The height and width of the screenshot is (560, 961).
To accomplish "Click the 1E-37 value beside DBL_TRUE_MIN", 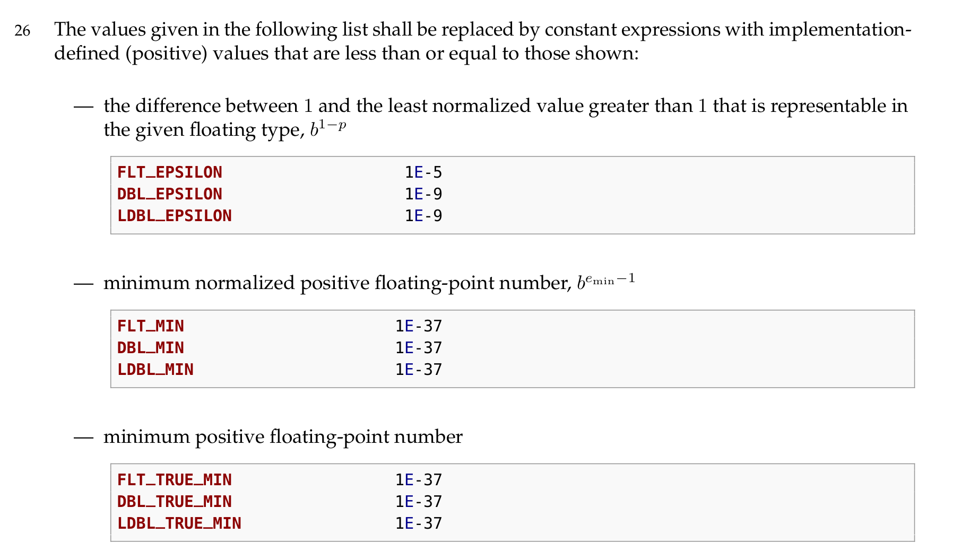I will (x=419, y=502).
